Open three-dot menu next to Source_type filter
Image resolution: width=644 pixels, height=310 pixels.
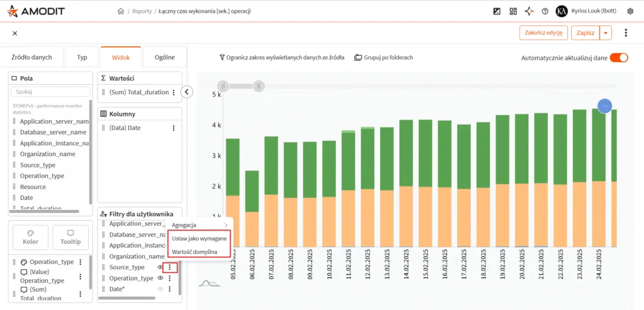[x=170, y=267]
